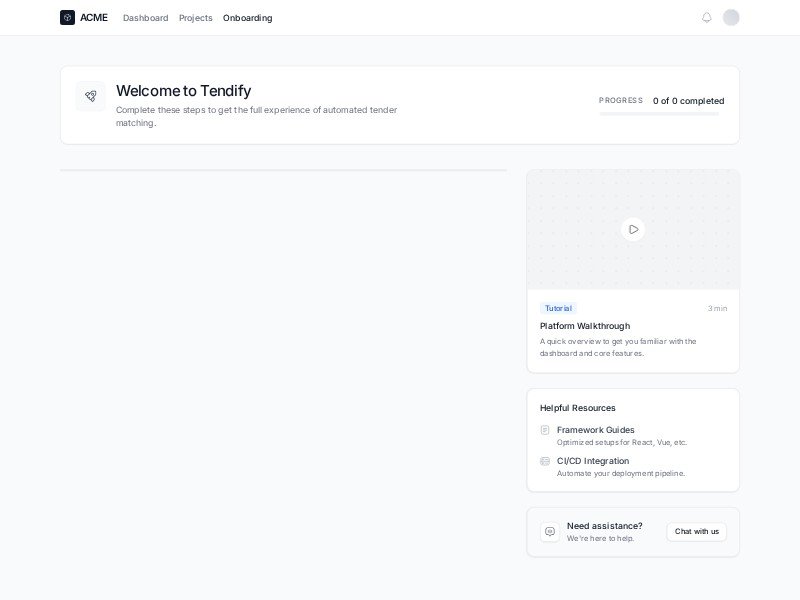Screen dimensions: 800x600
Task: Open the user avatar menu
Action: coord(731,17)
